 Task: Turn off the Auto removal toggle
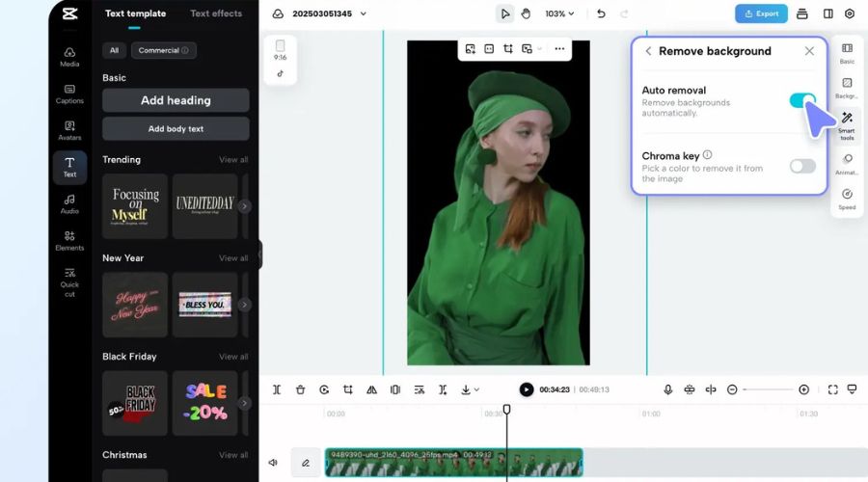pos(802,100)
